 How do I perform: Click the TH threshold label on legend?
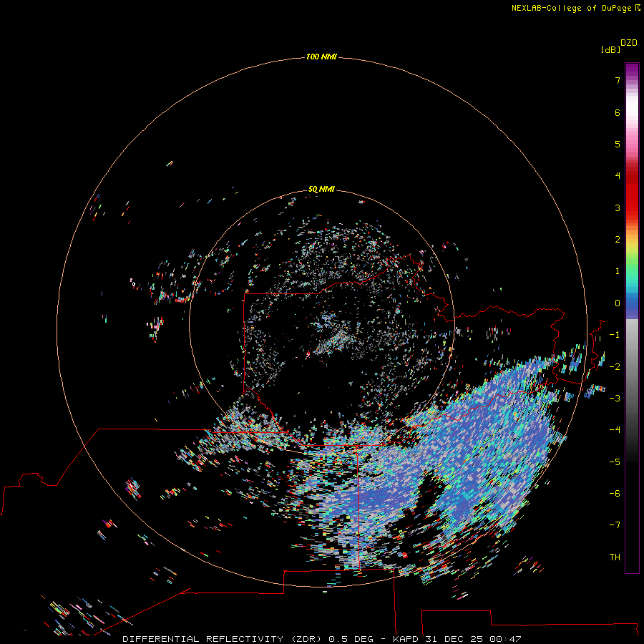615,557
